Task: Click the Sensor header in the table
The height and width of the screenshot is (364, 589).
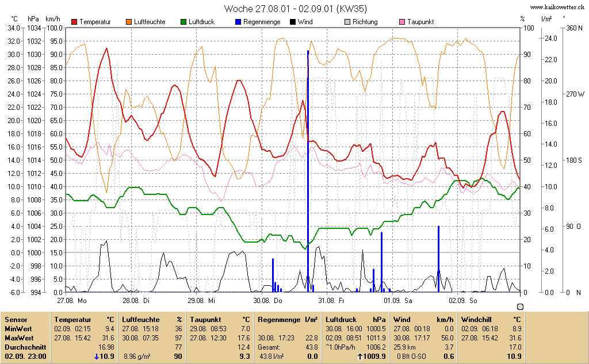Action: point(16,320)
